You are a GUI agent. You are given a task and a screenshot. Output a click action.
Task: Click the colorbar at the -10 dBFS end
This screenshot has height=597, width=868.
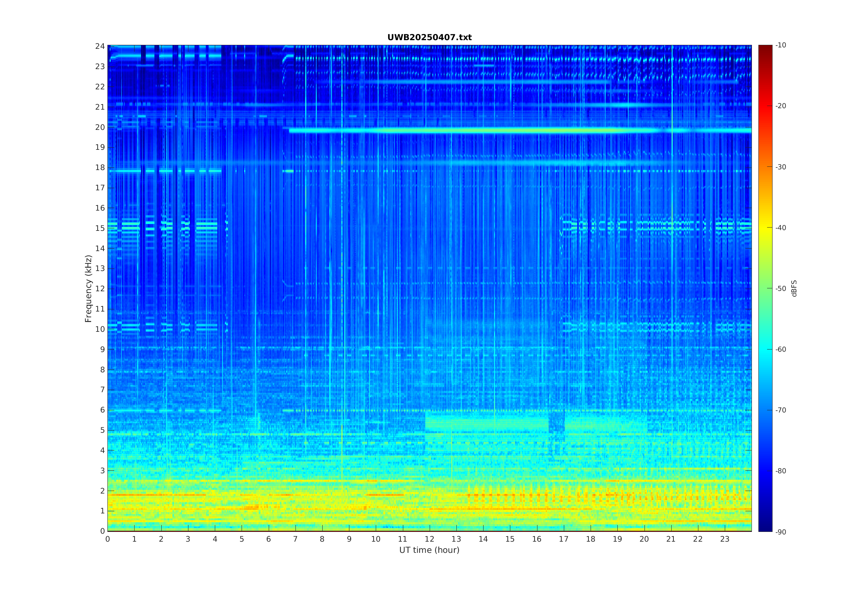tap(765, 46)
